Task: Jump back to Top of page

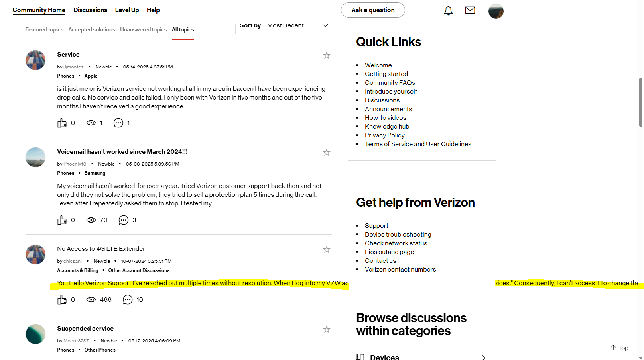Action: (x=619, y=348)
